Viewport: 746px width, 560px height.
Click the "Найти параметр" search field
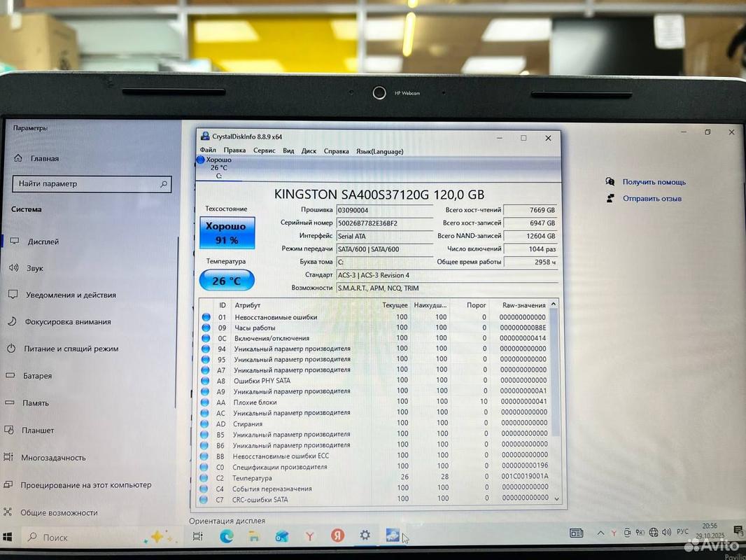pyautogui.click(x=91, y=184)
